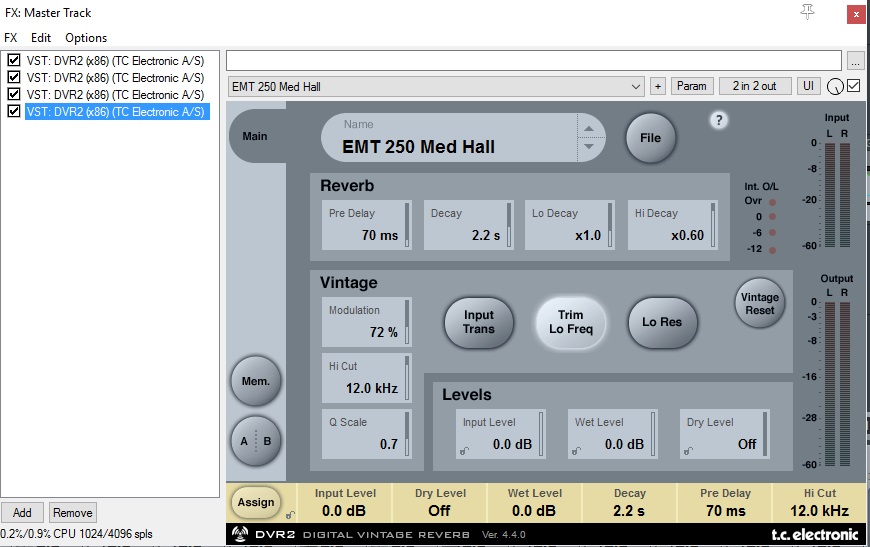Click bottom strip Dry Level Off
The image size is (870, 547).
440,503
